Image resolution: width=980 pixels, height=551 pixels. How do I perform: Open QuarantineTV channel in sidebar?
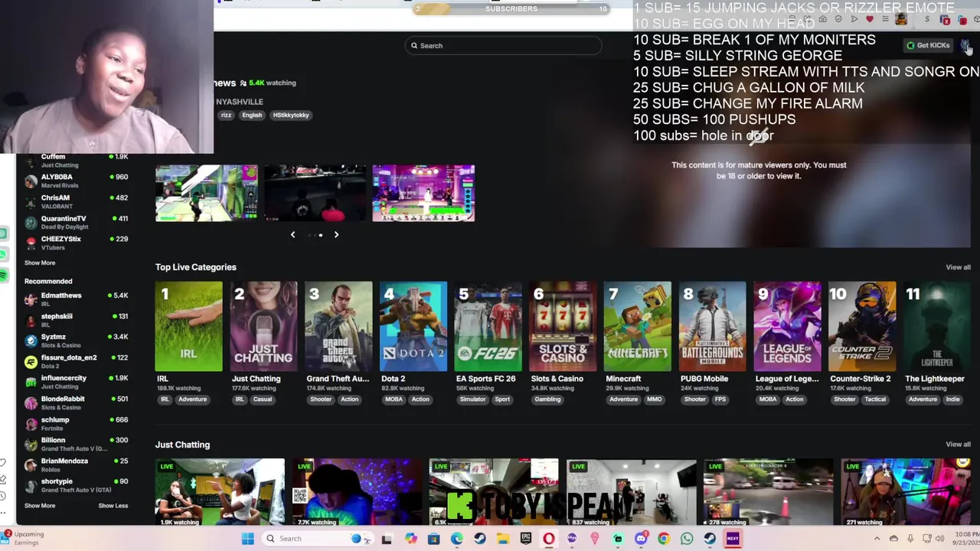[x=77, y=222]
